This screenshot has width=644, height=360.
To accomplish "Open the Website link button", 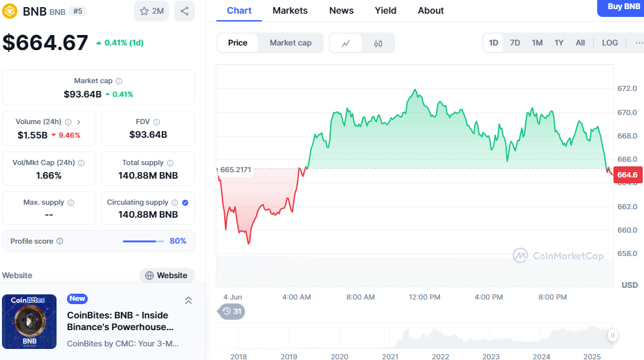I will tap(166, 276).
